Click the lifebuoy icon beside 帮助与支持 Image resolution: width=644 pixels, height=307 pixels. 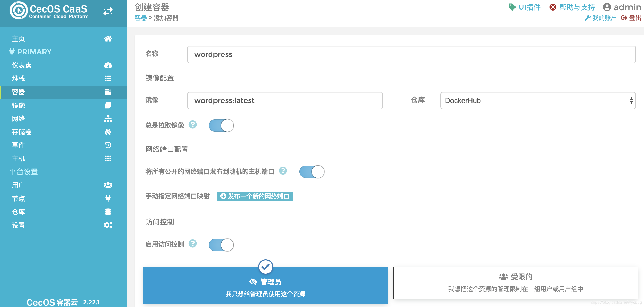point(553,7)
